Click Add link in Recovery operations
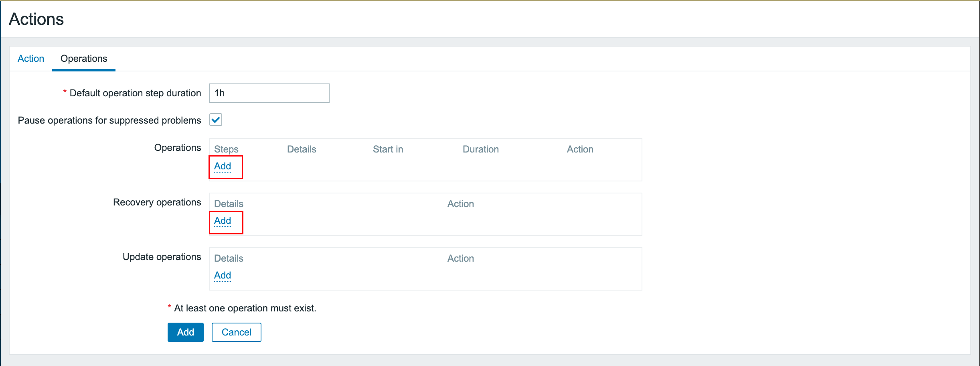 coord(223,221)
